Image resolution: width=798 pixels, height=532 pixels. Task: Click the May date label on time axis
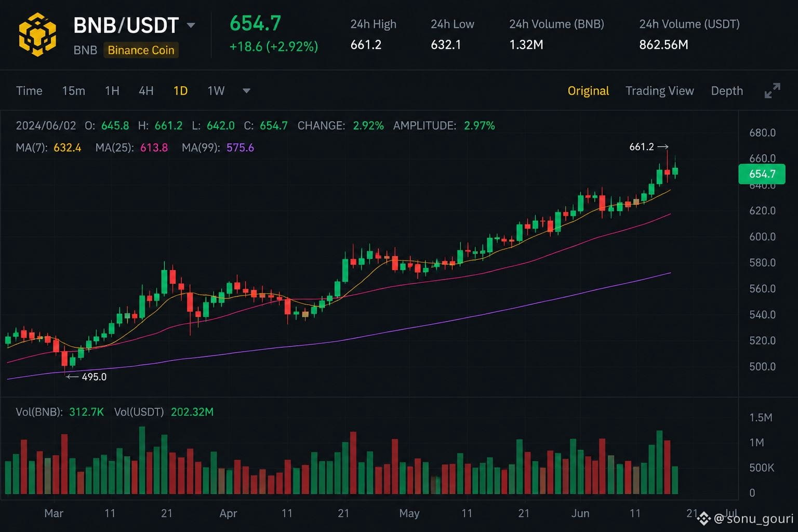tap(409, 513)
